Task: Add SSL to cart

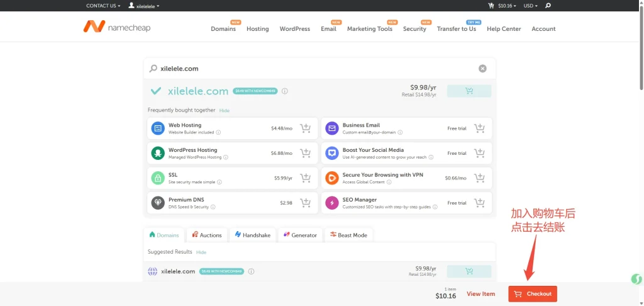Action: point(305,178)
